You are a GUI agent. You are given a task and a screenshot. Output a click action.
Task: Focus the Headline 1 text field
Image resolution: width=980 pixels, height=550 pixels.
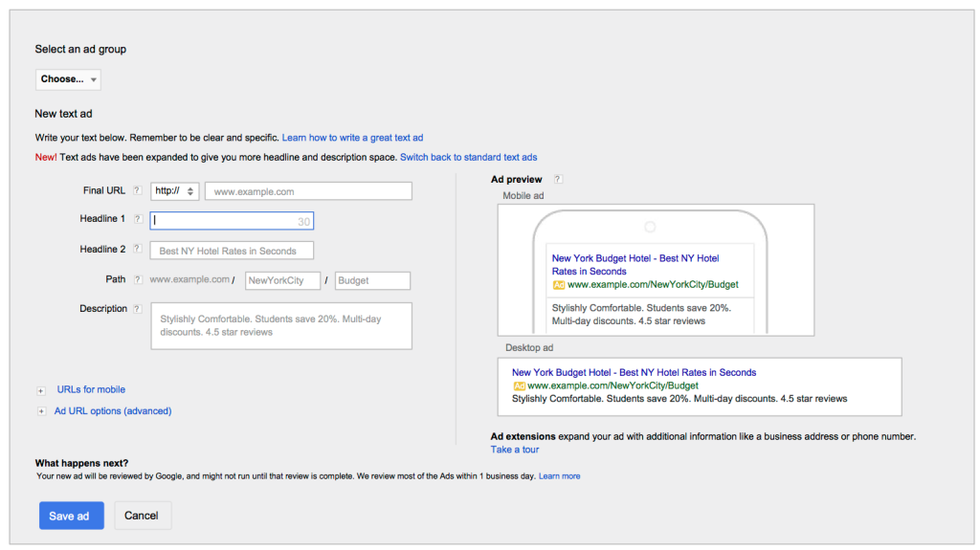[232, 221]
